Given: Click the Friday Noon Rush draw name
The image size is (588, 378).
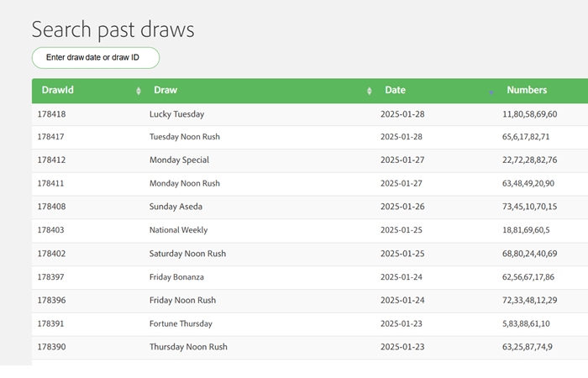Looking at the screenshot, I should coord(182,300).
